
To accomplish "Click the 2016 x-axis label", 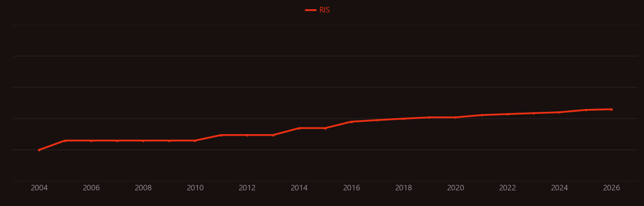I will (351, 188).
